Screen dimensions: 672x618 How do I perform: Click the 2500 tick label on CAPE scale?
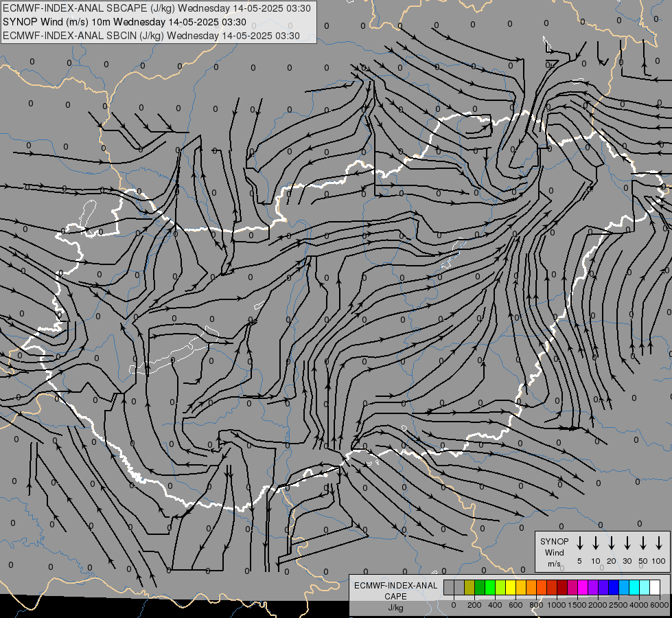618,605
